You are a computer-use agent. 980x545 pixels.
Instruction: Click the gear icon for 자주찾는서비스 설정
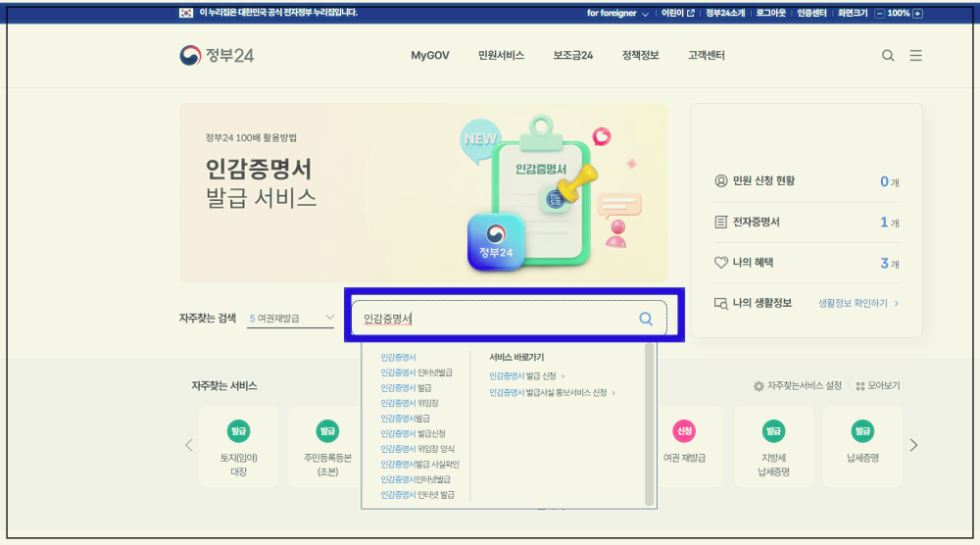click(x=759, y=386)
